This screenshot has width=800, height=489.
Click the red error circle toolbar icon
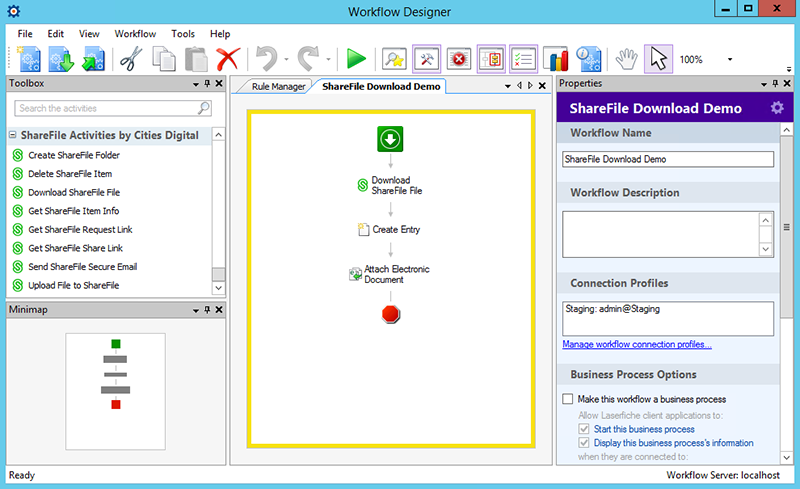pyautogui.click(x=459, y=59)
